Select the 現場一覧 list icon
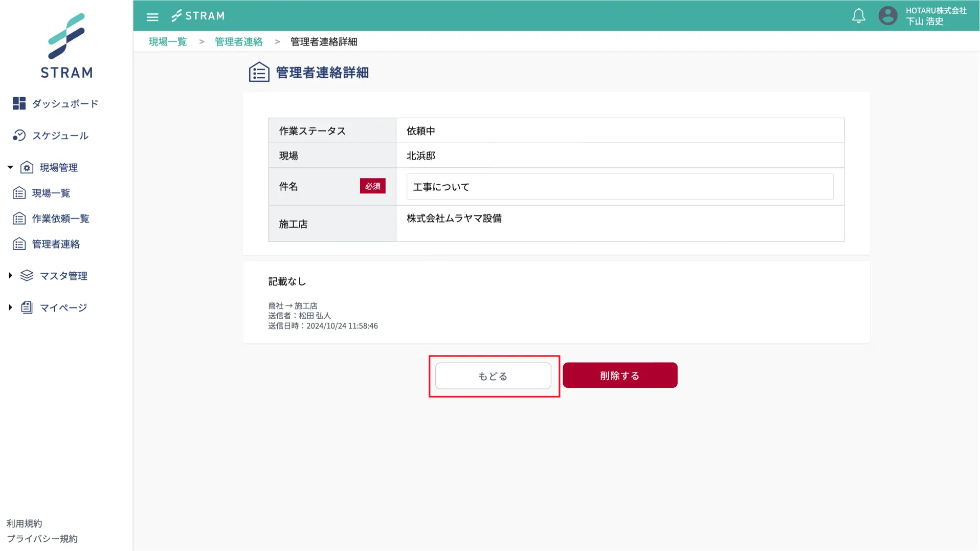This screenshot has width=980, height=551. click(19, 192)
